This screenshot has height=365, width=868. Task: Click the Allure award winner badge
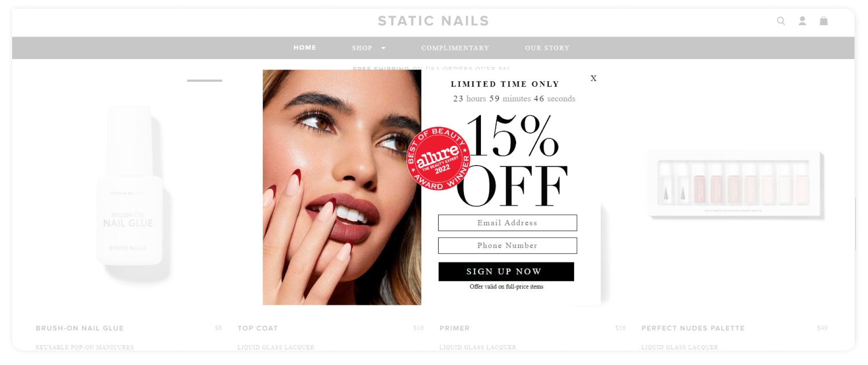[x=439, y=159]
